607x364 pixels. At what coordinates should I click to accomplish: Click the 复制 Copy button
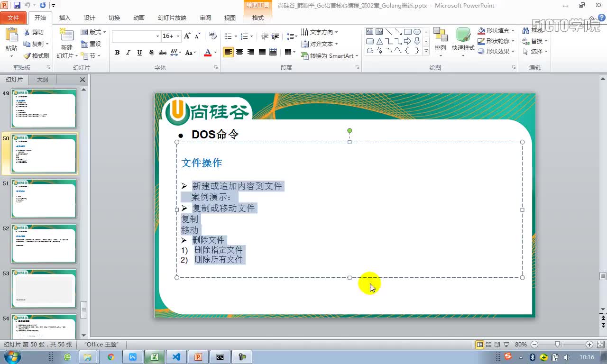click(x=36, y=44)
